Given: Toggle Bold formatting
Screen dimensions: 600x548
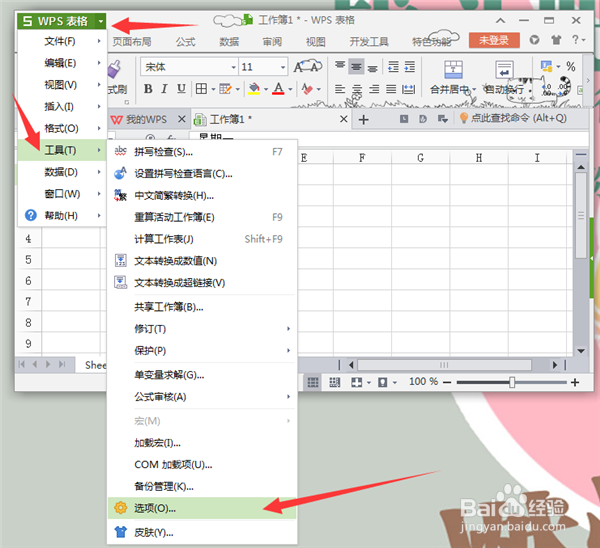Looking at the screenshot, I should [x=148, y=89].
